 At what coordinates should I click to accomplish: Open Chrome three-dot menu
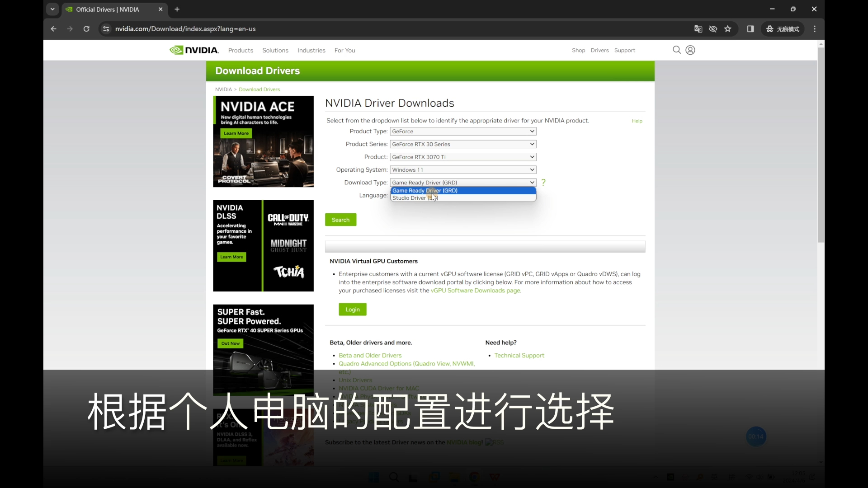pos(815,29)
